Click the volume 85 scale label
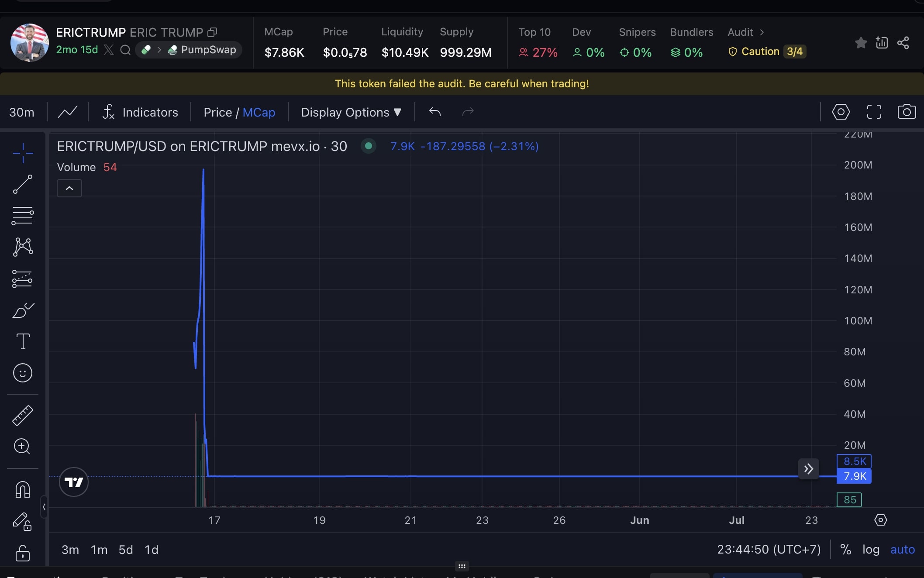The image size is (924, 578). pos(849,500)
